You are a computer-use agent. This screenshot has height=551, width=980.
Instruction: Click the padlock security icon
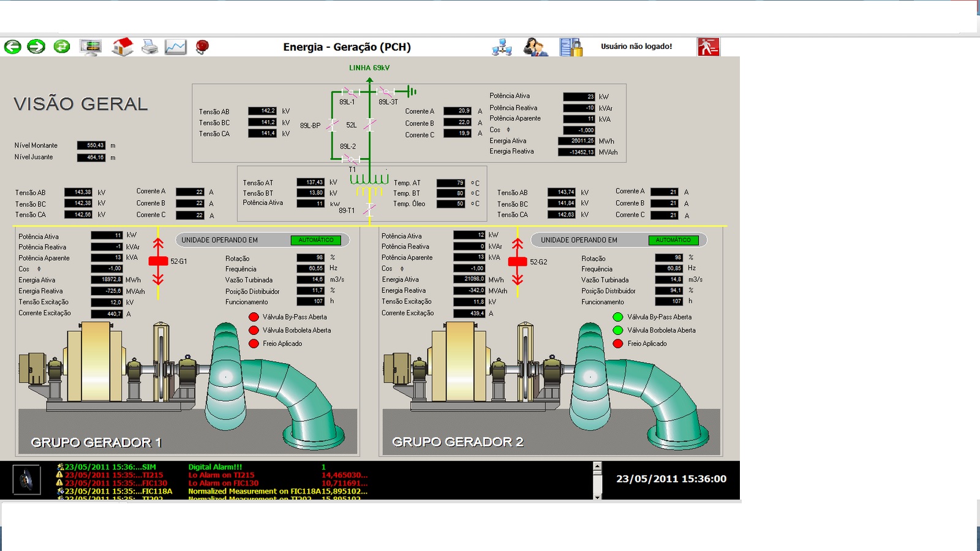(x=571, y=47)
